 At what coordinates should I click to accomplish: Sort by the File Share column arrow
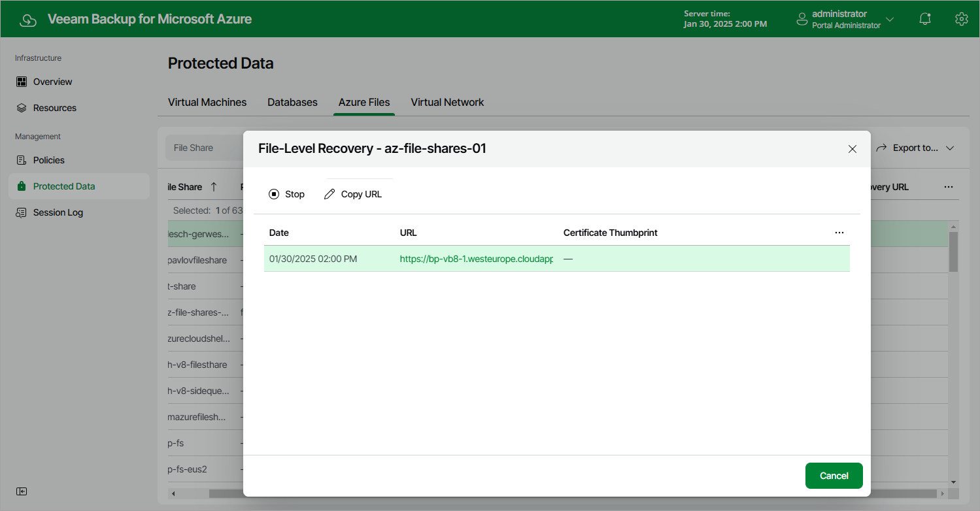214,187
